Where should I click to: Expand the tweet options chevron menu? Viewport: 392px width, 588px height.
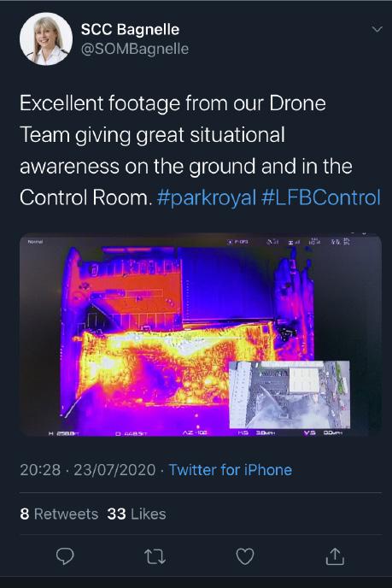click(377, 29)
